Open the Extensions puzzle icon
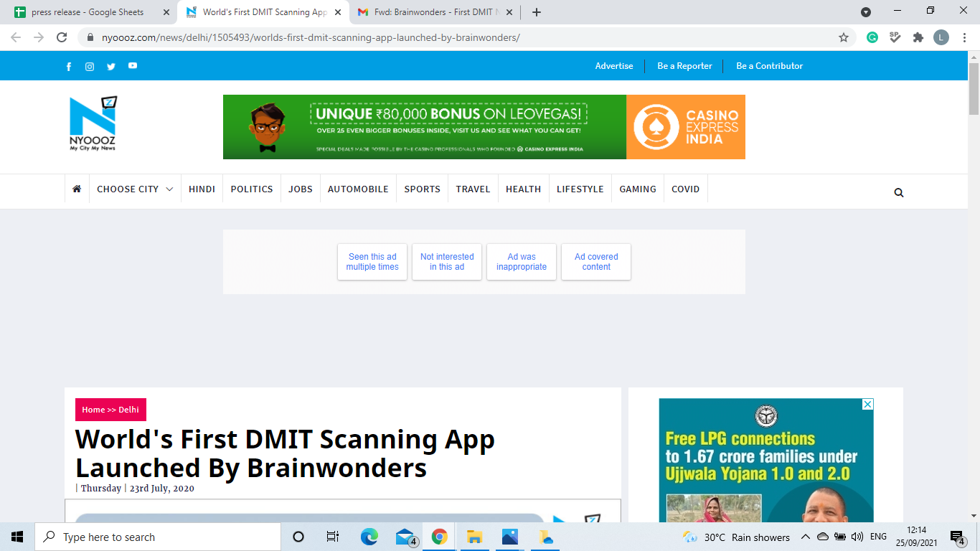The width and height of the screenshot is (980, 551). point(918,37)
